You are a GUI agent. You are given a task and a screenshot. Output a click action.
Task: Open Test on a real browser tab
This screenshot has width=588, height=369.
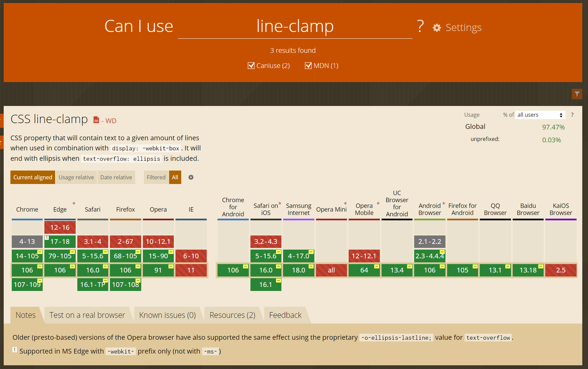pyautogui.click(x=87, y=315)
